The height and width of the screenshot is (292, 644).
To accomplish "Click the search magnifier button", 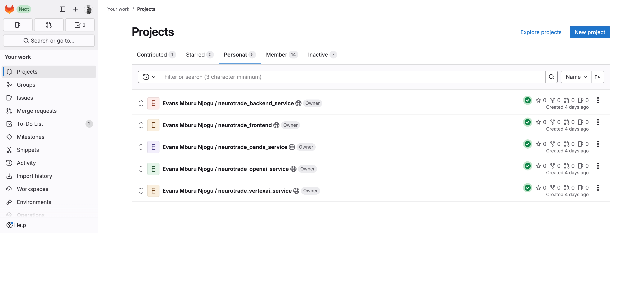I will click(x=551, y=77).
